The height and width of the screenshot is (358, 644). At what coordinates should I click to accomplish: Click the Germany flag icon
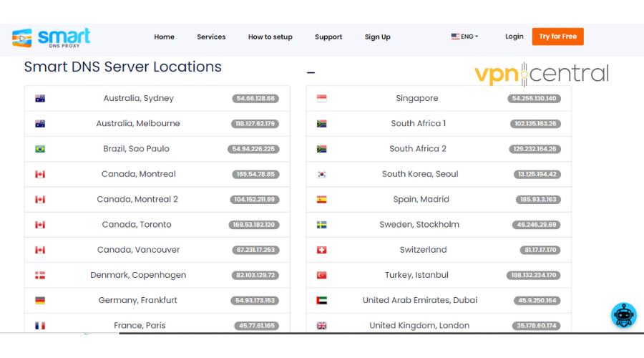pyautogui.click(x=40, y=301)
